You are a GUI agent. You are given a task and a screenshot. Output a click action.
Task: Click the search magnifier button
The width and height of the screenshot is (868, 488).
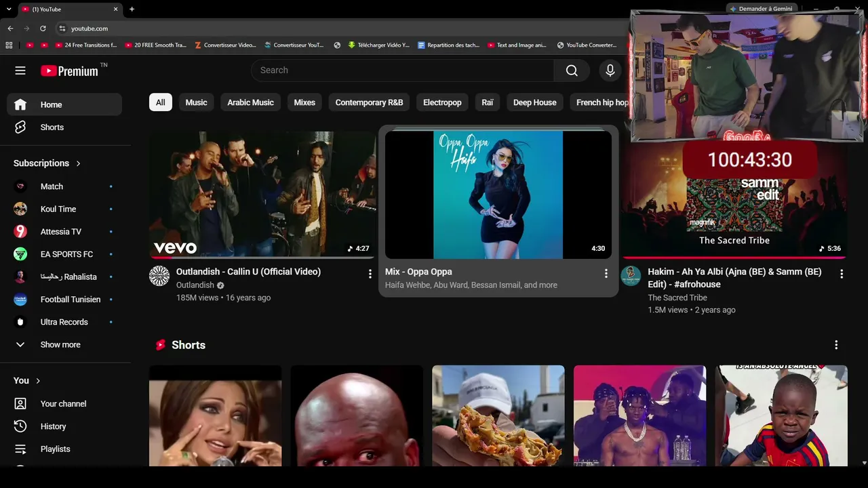click(572, 70)
